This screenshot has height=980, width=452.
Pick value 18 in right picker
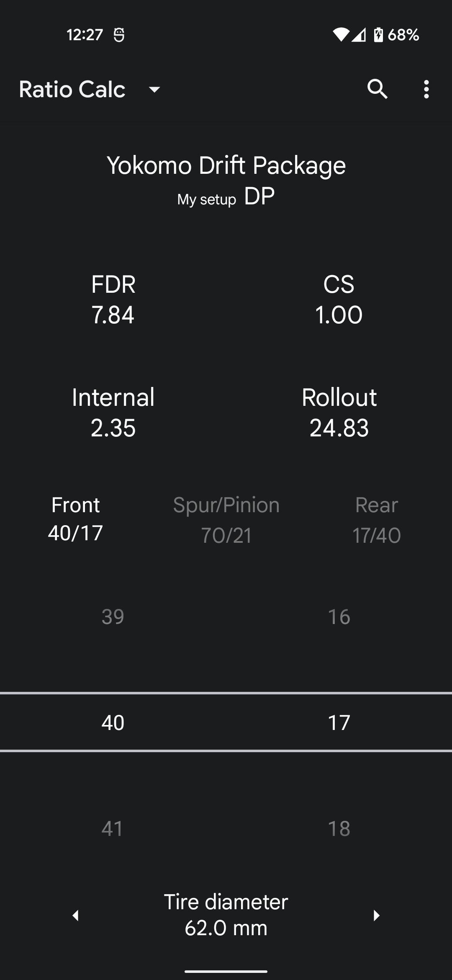339,828
